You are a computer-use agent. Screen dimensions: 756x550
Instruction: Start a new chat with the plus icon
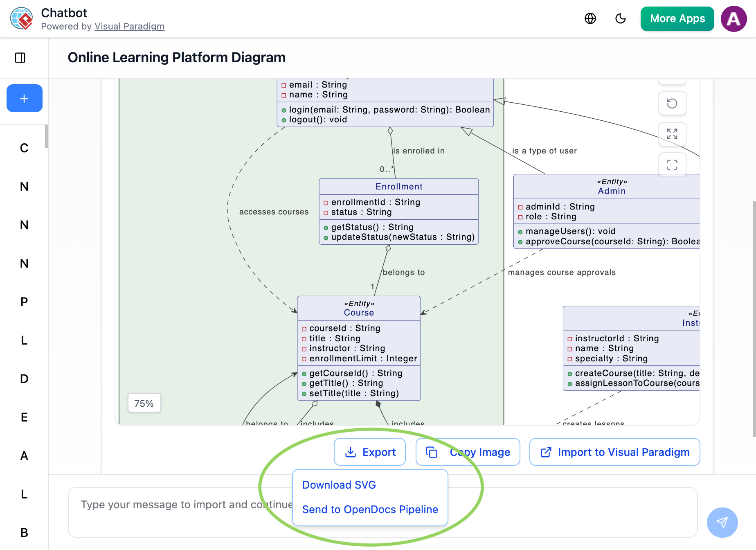[24, 98]
